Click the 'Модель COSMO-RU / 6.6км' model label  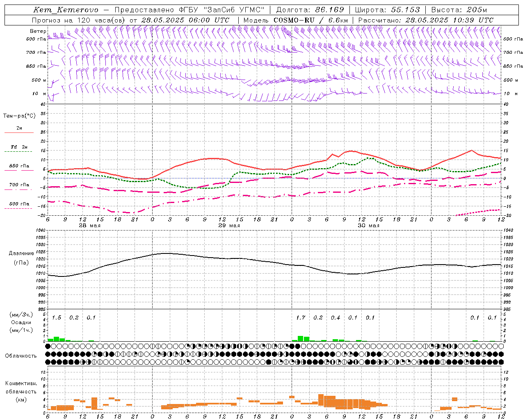click(296, 20)
